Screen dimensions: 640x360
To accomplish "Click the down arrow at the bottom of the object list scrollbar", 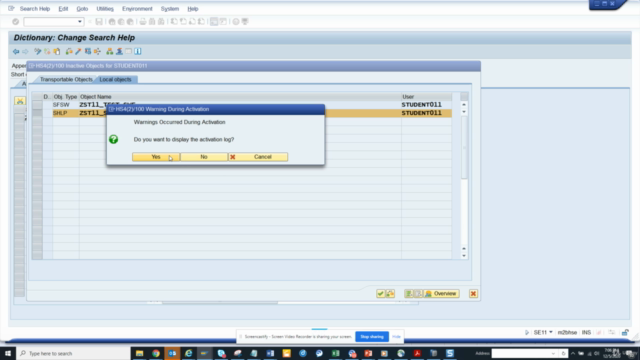I will [x=464, y=256].
